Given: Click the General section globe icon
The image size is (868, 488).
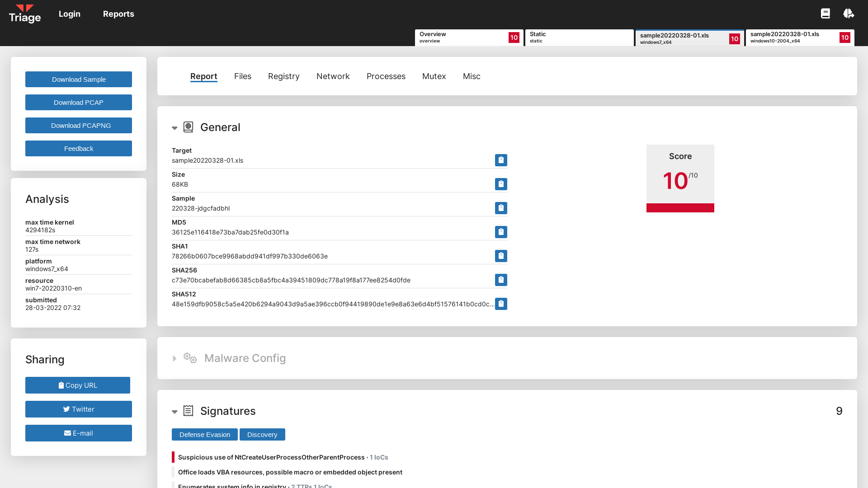Looking at the screenshot, I should (189, 127).
